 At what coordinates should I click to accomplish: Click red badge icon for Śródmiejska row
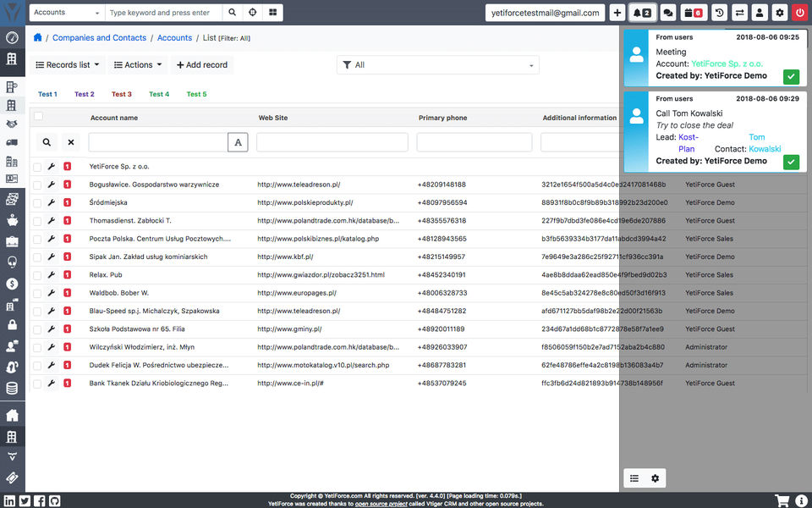coord(68,202)
